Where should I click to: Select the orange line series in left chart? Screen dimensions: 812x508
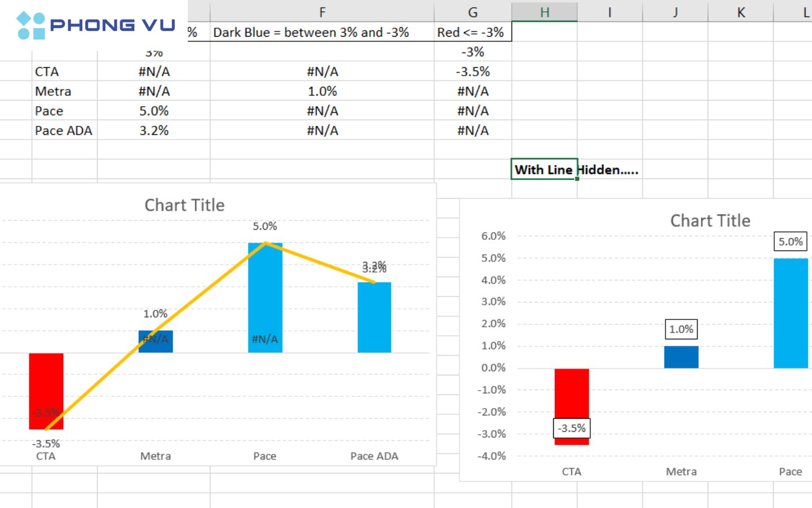tap(210, 287)
